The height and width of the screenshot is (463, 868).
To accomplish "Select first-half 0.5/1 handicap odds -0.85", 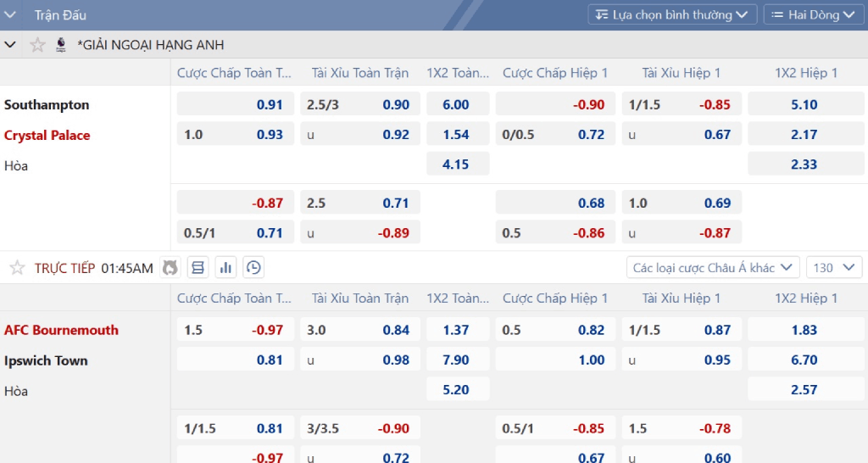I will click(x=555, y=428).
